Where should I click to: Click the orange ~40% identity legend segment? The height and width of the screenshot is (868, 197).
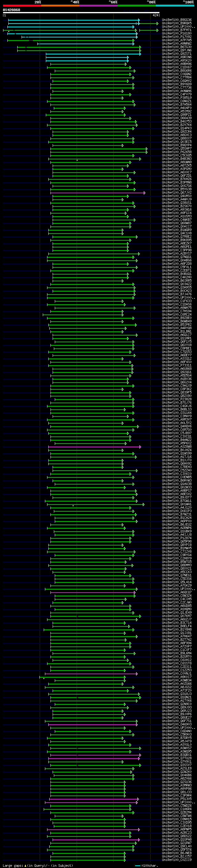pos(60,6)
